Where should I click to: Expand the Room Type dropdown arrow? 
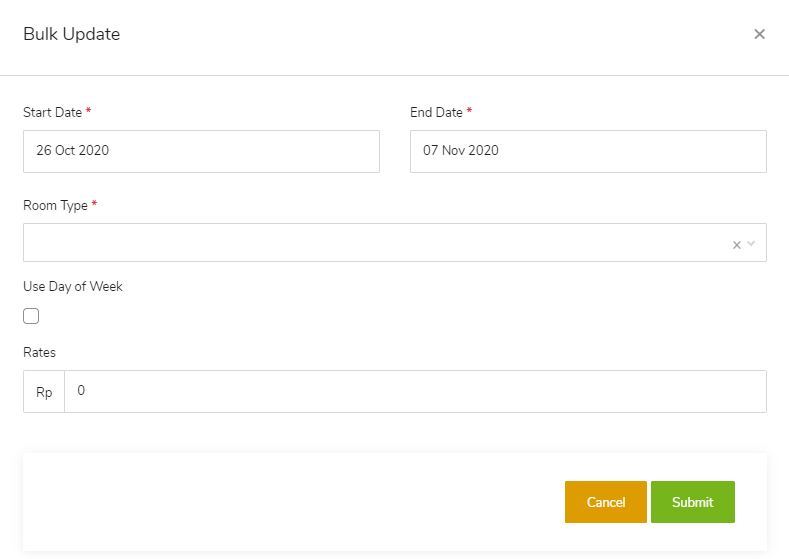click(x=751, y=244)
